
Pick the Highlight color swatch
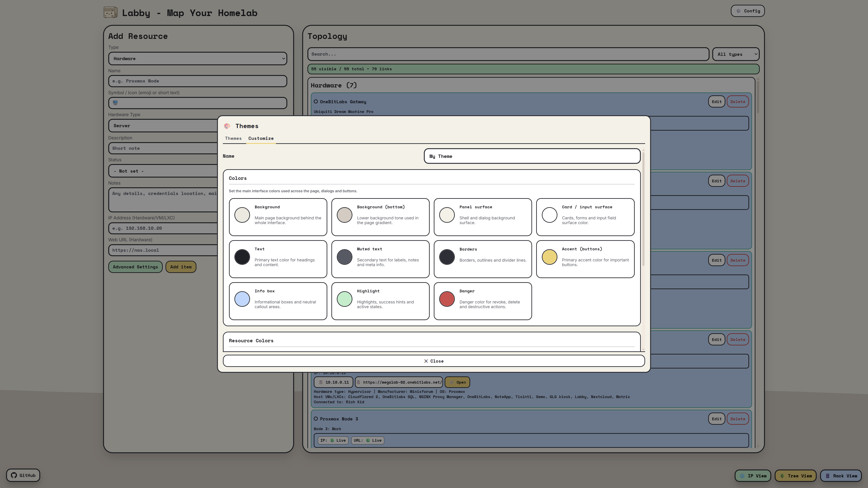point(344,299)
